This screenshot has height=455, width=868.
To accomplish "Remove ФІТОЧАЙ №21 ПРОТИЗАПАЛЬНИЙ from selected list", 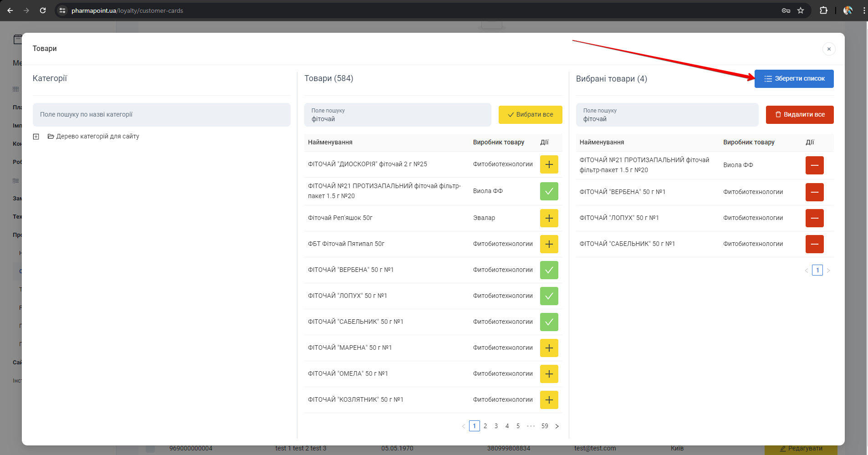I will pos(814,165).
